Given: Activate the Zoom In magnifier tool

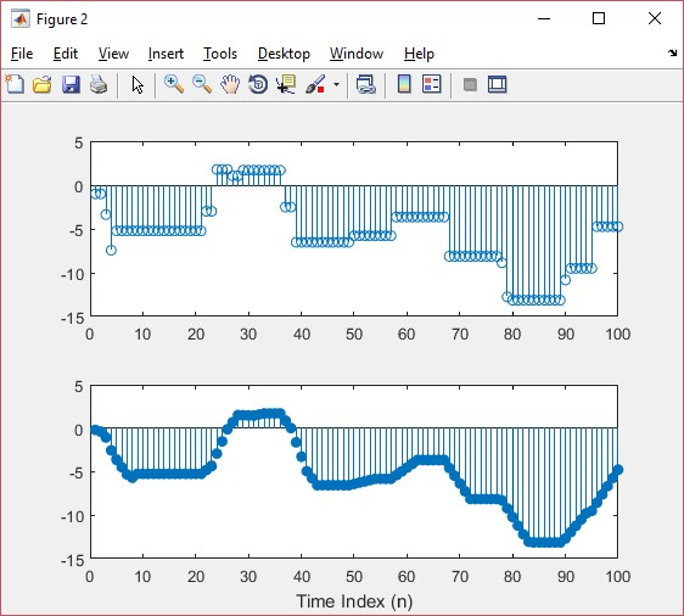Looking at the screenshot, I should point(174,84).
